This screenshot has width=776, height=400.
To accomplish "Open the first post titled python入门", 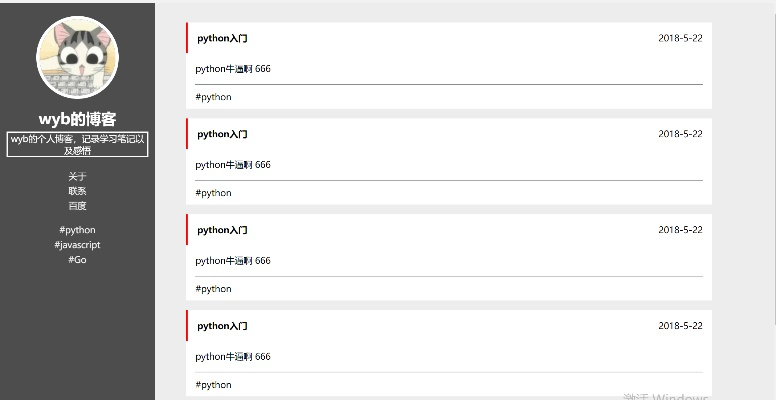I will [x=222, y=38].
